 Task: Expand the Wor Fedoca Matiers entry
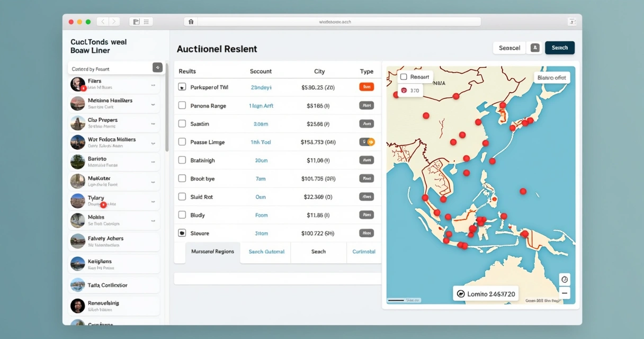pyautogui.click(x=153, y=143)
